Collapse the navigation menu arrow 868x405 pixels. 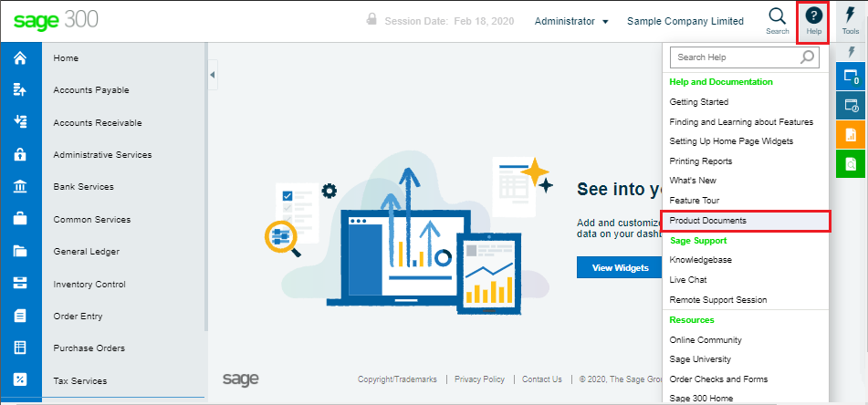pyautogui.click(x=213, y=75)
